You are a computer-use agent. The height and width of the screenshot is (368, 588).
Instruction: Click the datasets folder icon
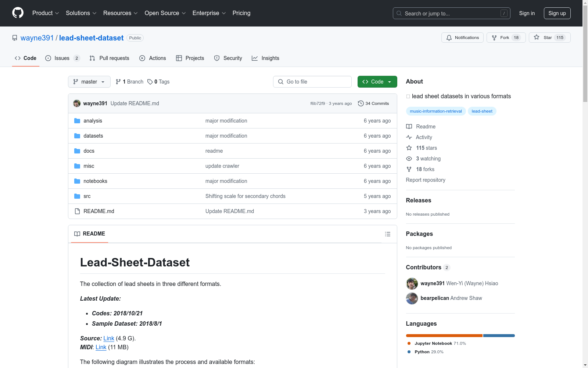(77, 136)
